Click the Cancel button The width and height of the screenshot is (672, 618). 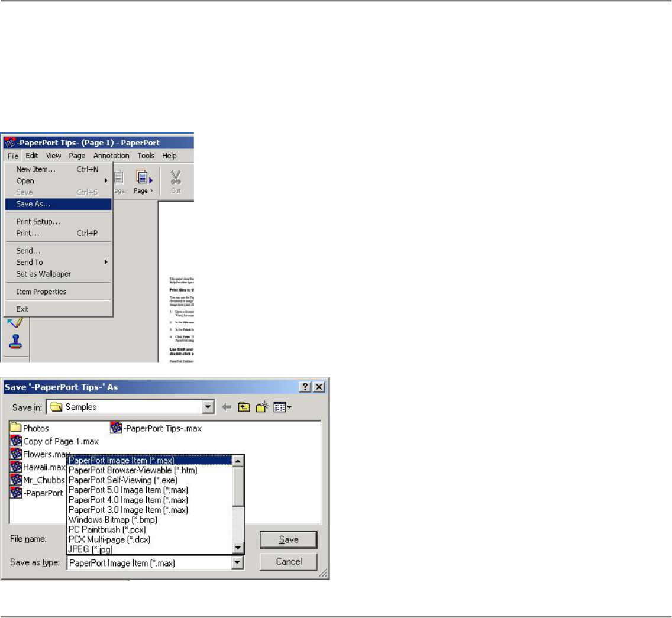[x=289, y=561]
